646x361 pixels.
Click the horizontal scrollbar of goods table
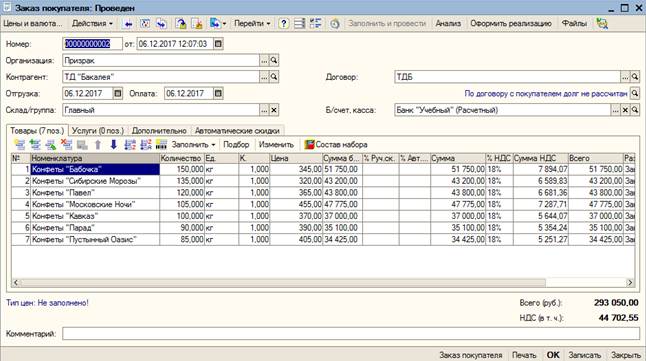point(323,283)
